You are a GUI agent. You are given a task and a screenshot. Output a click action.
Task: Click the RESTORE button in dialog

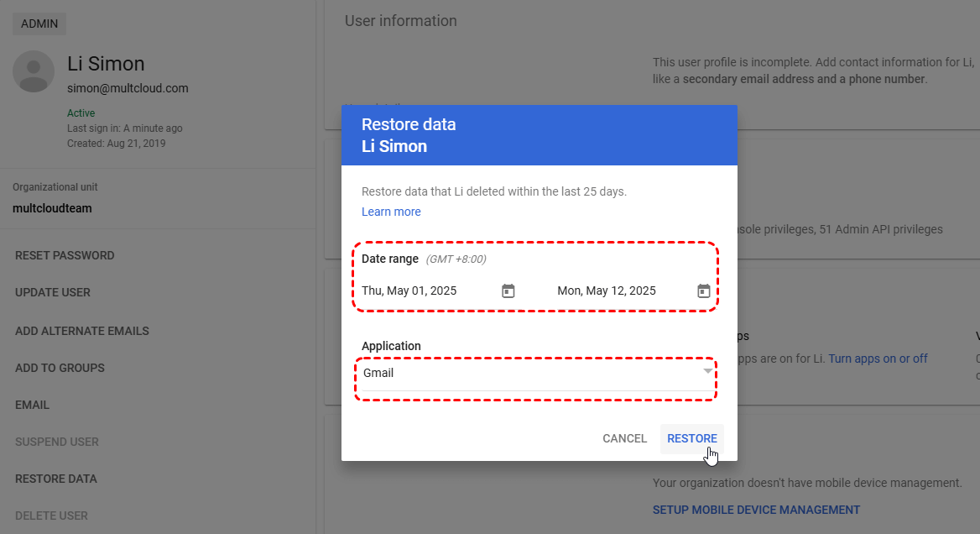[692, 438]
